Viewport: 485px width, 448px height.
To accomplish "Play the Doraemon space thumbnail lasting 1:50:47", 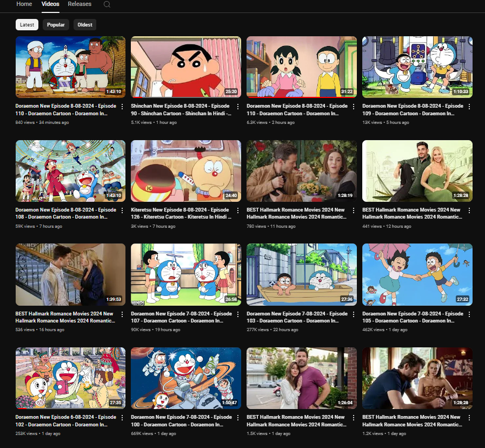I will [x=186, y=378].
